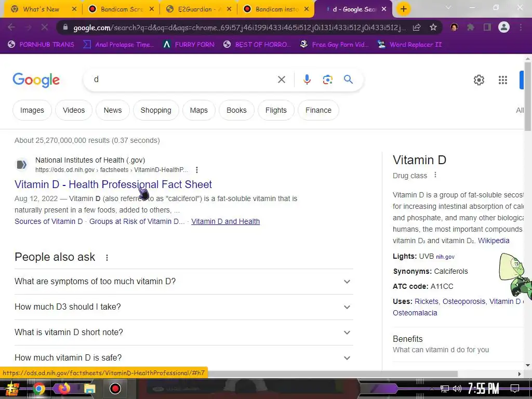Filter results by Books
This screenshot has width=532, height=399.
[236, 110]
